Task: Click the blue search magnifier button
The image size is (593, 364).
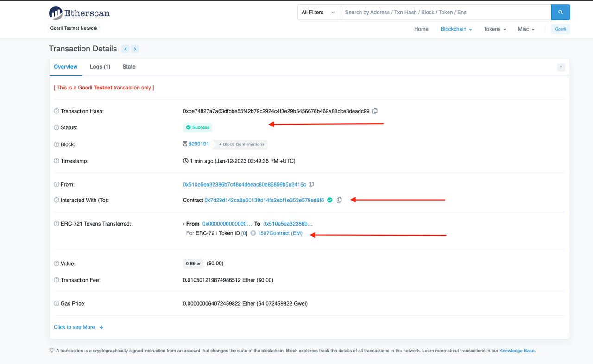Action: (x=560, y=13)
